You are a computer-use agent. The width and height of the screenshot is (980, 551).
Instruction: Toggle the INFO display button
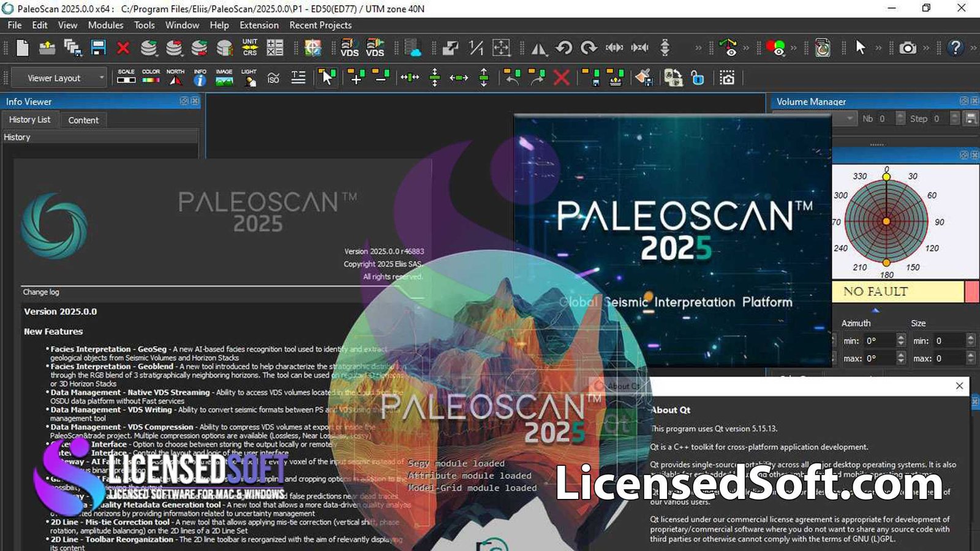[200, 77]
